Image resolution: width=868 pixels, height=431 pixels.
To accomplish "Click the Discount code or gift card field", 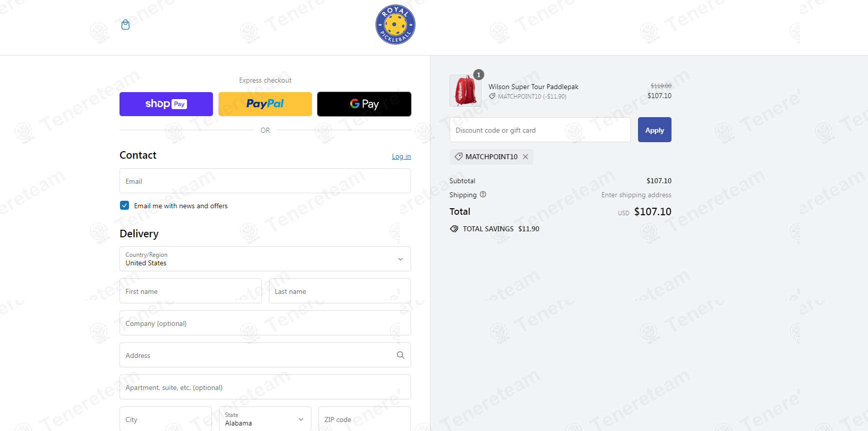I will pyautogui.click(x=540, y=130).
